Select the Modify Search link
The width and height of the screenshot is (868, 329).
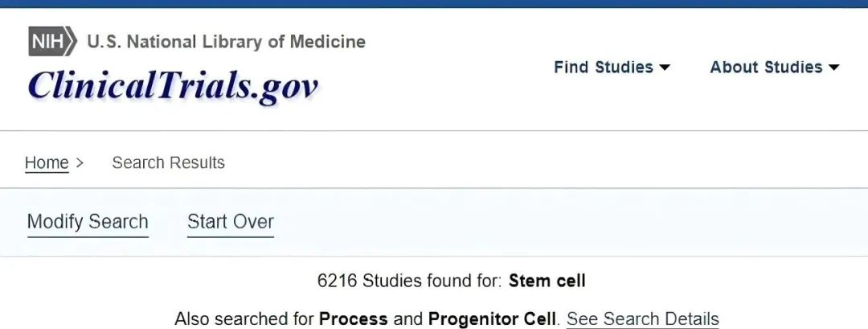pyautogui.click(x=88, y=222)
